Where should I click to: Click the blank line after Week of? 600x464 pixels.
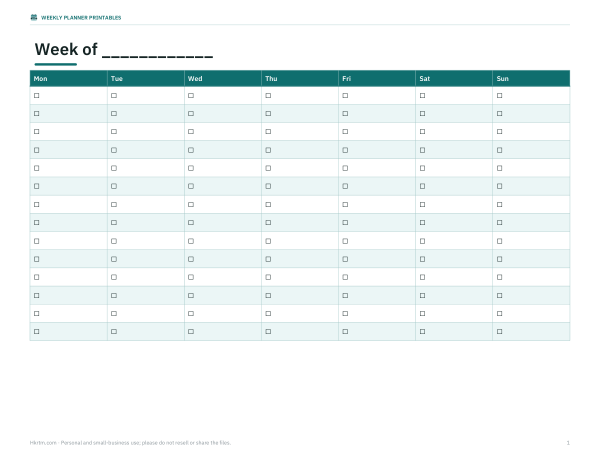coord(157,56)
